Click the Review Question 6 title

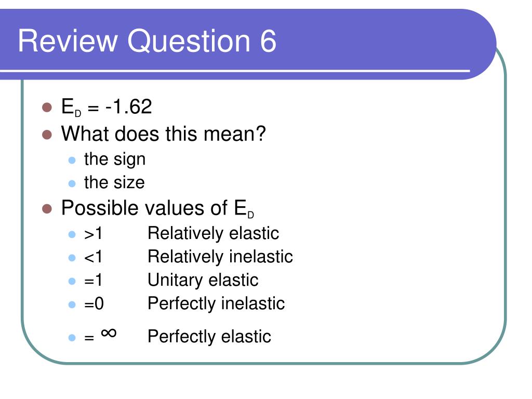[x=147, y=41]
